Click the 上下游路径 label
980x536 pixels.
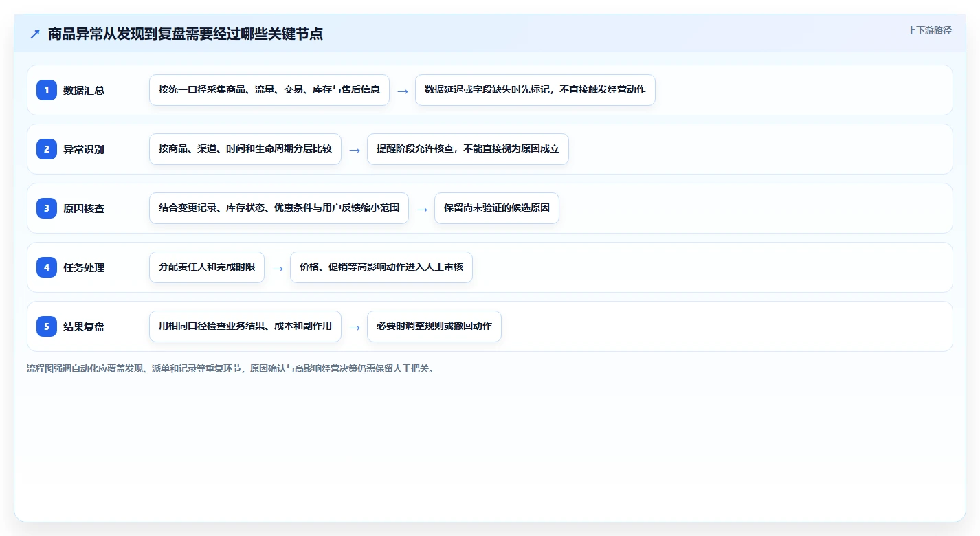(x=929, y=30)
